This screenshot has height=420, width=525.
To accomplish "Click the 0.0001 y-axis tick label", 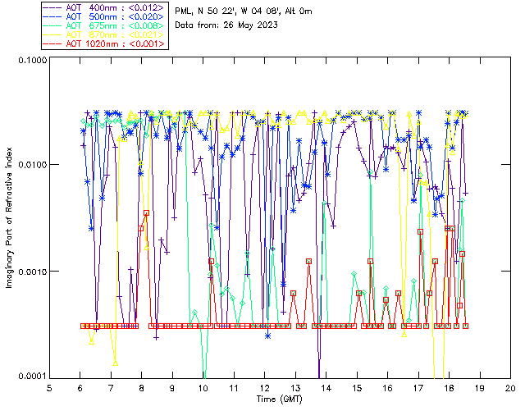I will pyautogui.click(x=30, y=377).
